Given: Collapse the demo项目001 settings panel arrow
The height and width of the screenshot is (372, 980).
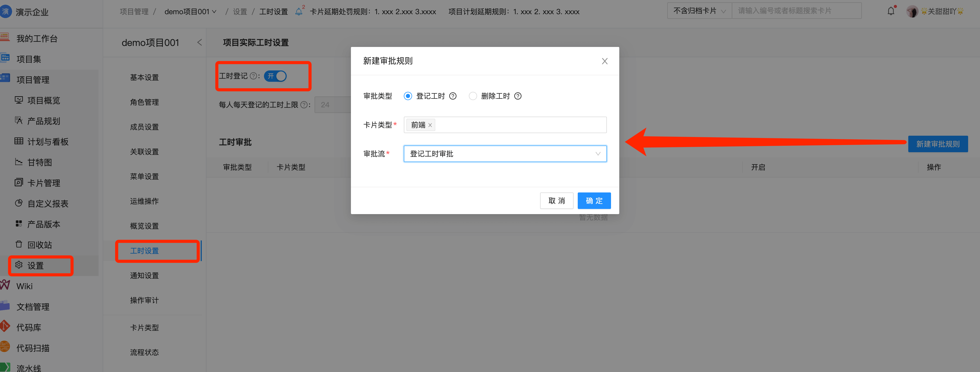Looking at the screenshot, I should coord(199,43).
